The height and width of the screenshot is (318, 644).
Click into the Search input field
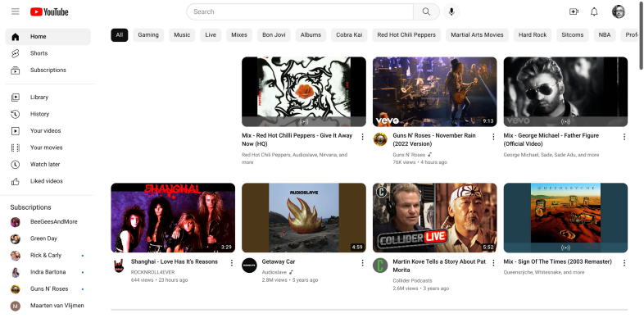click(x=300, y=11)
